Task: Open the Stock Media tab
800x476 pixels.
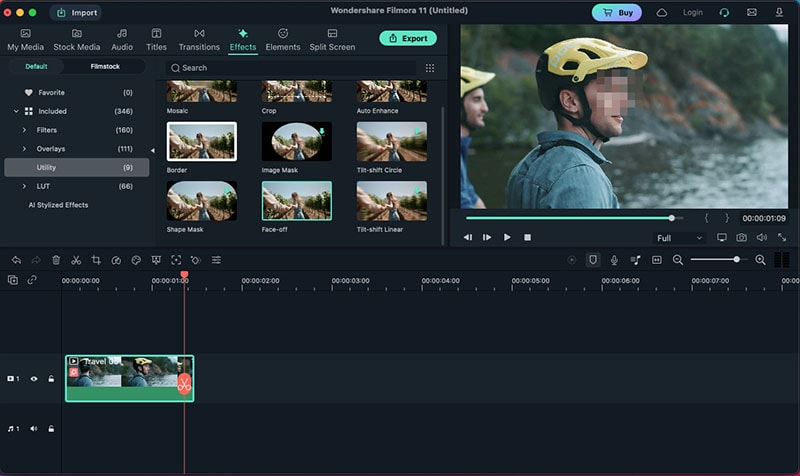Action: 77,40
